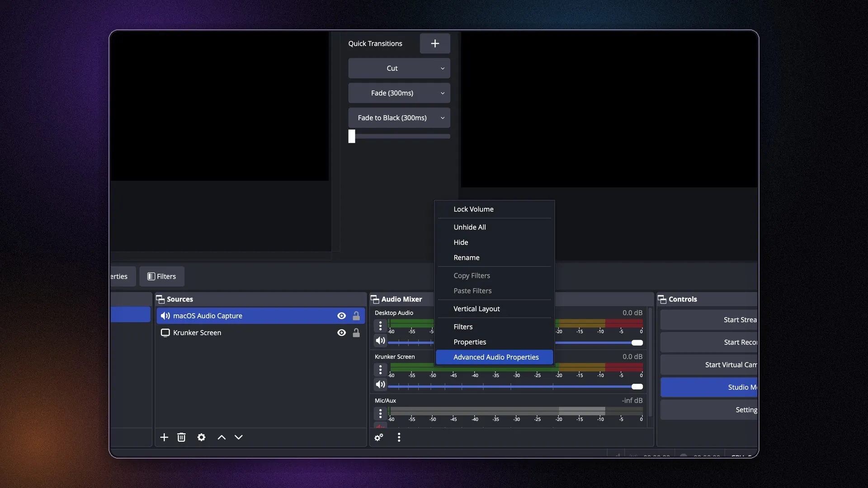The width and height of the screenshot is (868, 488).
Task: Open source properties gear icon
Action: 201,437
